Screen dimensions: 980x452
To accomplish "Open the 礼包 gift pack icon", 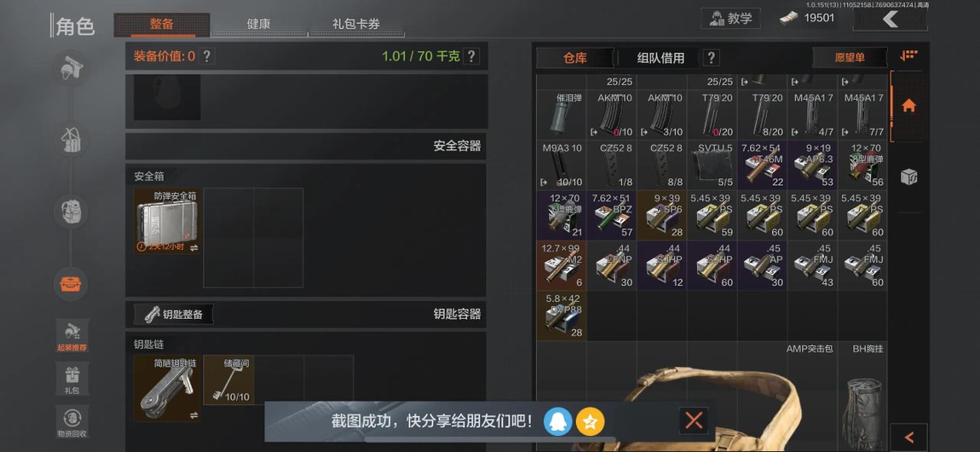I will pos(72,379).
